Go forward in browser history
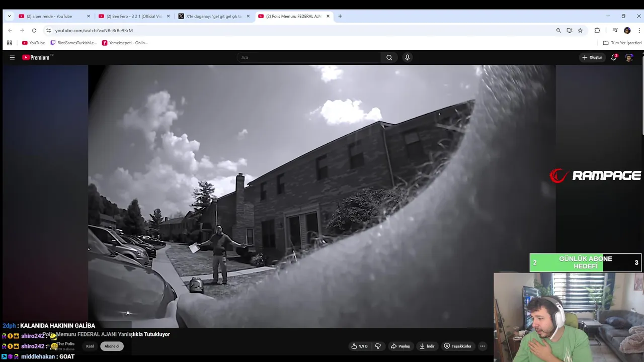Viewport: 644px width, 362px height. tap(22, 30)
